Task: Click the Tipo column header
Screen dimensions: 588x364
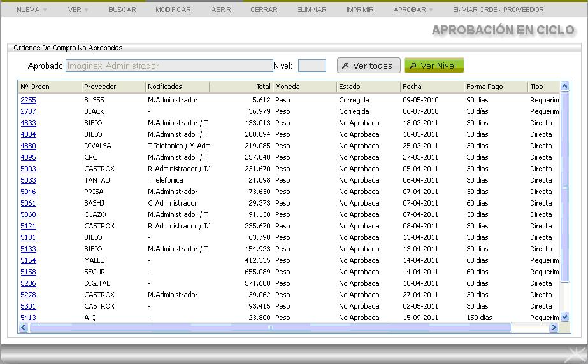Action: pyautogui.click(x=544, y=87)
